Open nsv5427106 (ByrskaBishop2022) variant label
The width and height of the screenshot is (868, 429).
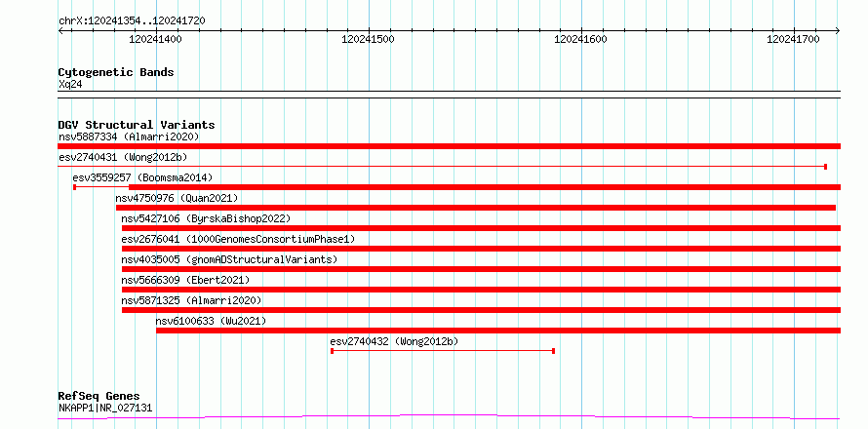click(x=206, y=218)
